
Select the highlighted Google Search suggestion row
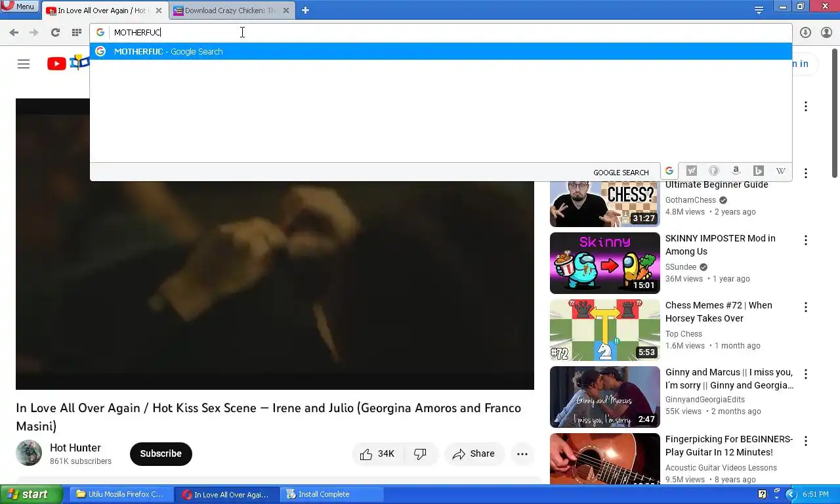[x=441, y=51]
